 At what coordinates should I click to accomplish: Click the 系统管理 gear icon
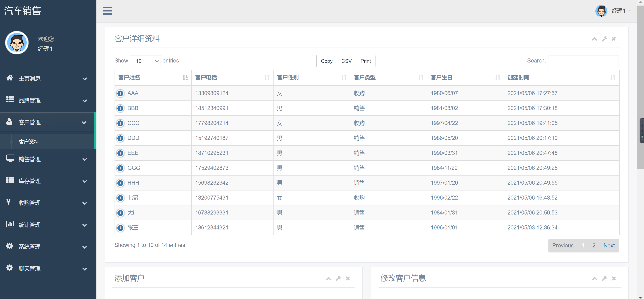10,246
